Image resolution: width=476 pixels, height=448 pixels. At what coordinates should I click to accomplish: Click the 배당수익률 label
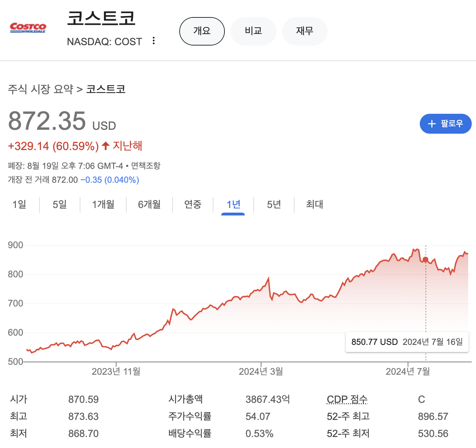[x=190, y=433]
